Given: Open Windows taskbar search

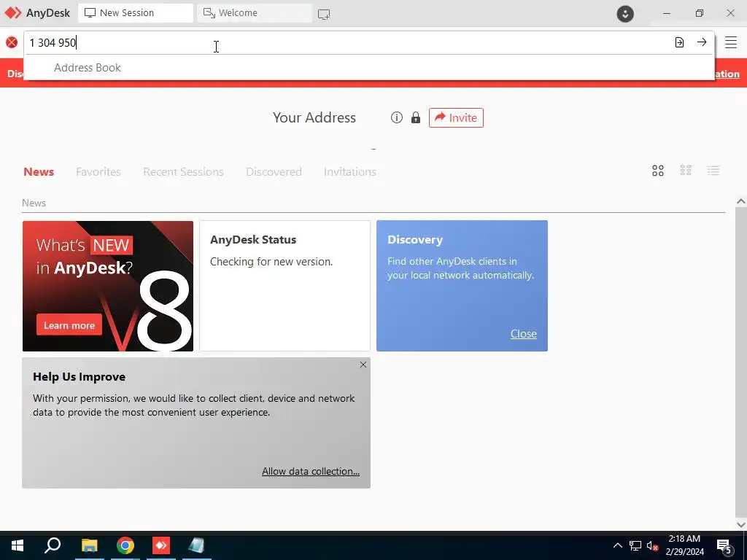Looking at the screenshot, I should [53, 545].
